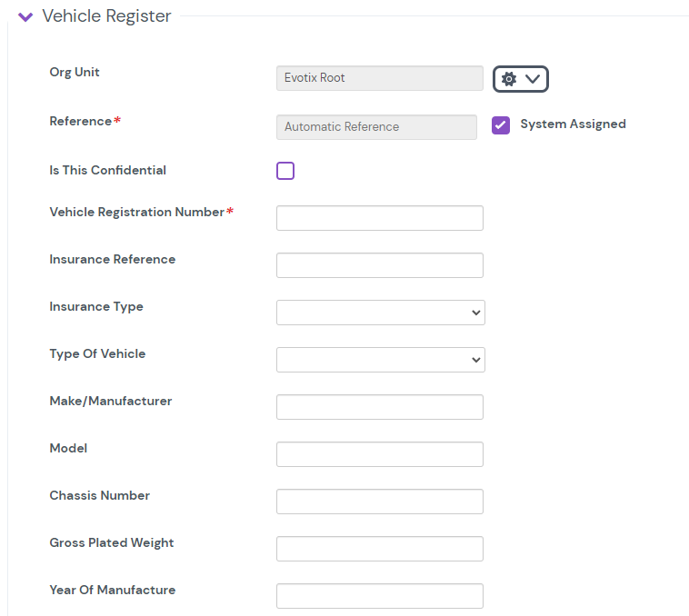This screenshot has height=616, width=689.
Task: Click the Reference required label
Action: tap(85, 121)
